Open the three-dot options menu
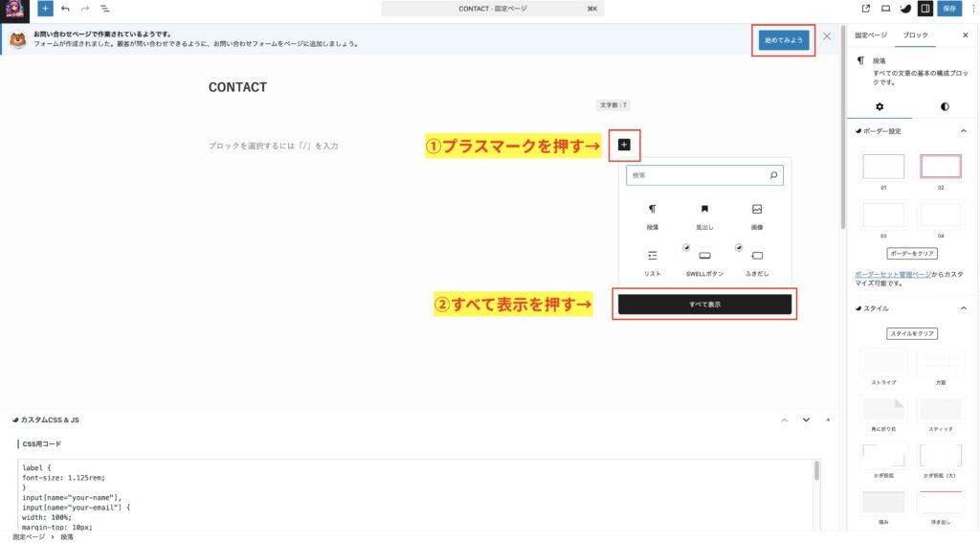This screenshot has height=543, width=980. (x=971, y=9)
